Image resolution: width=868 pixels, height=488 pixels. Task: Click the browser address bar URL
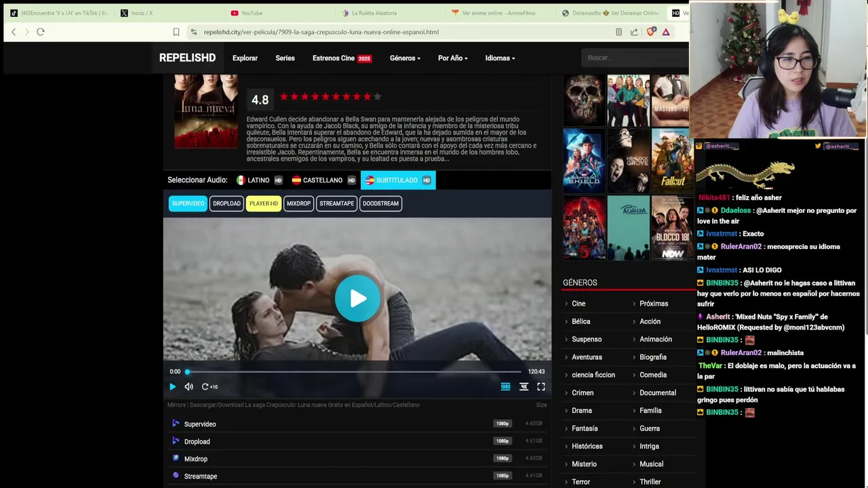tap(321, 32)
